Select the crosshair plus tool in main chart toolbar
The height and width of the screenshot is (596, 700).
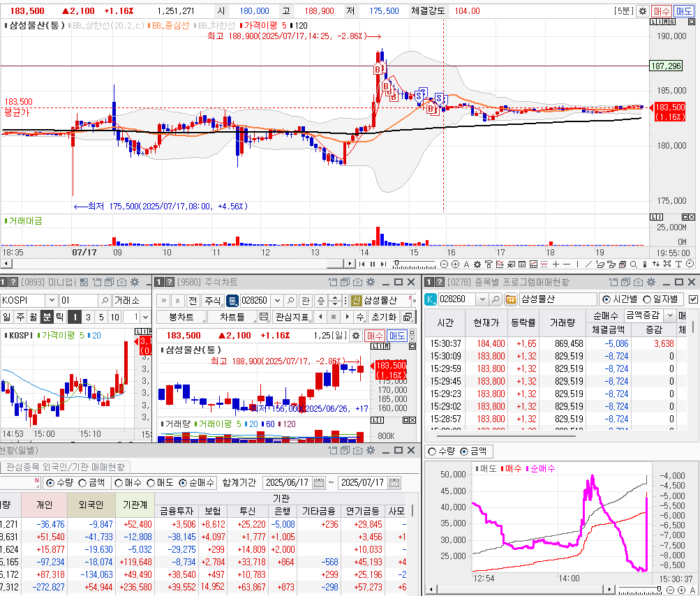point(556,265)
